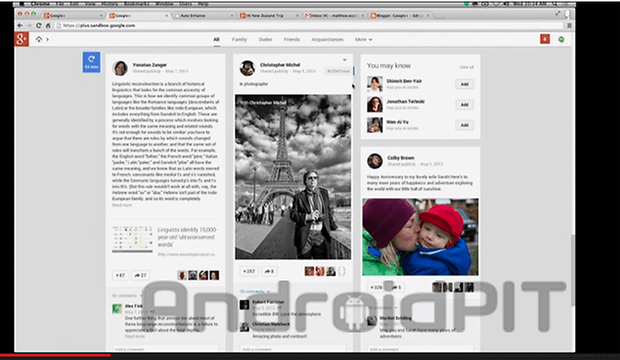The image size is (620, 360).
Task: Click View all in You may know
Action: click(x=467, y=67)
